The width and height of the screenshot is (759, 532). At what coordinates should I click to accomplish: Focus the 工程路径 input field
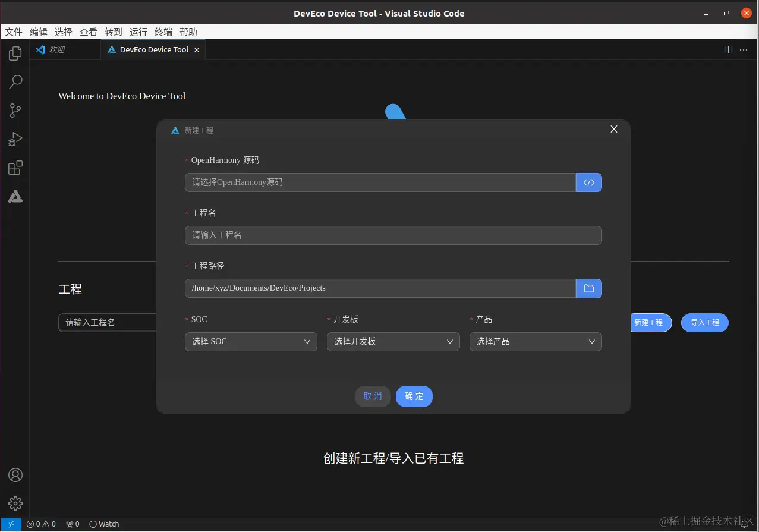(x=380, y=288)
